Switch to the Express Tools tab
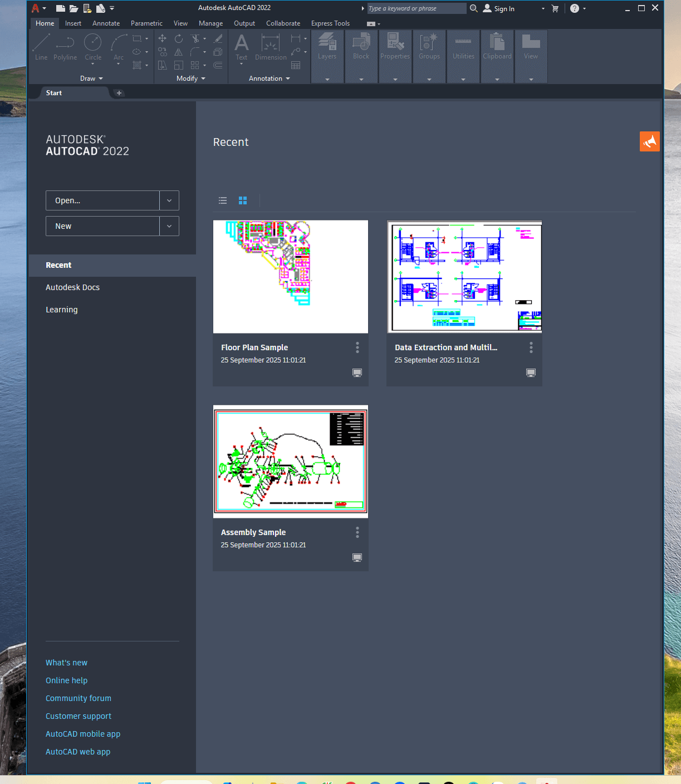The width and height of the screenshot is (681, 784). [330, 23]
